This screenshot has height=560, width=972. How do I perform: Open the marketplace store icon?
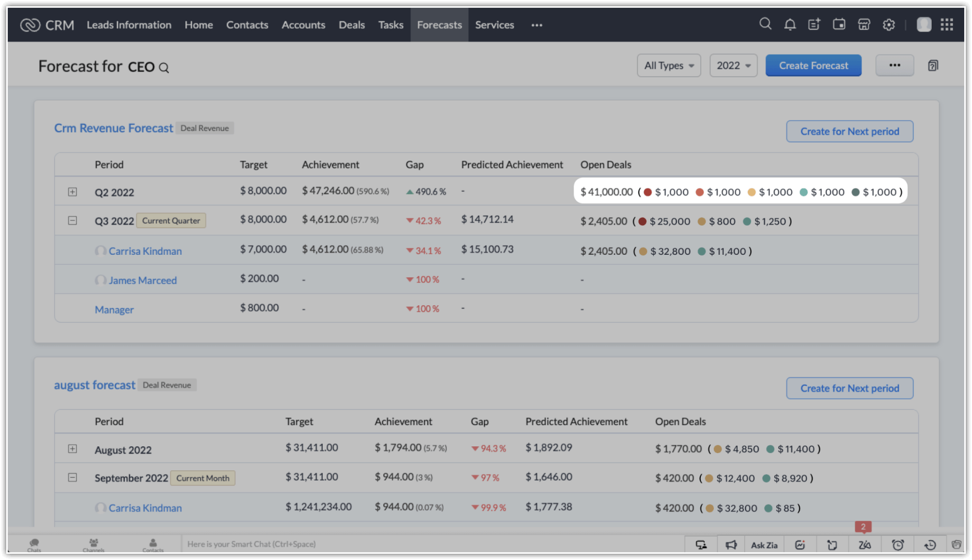click(x=864, y=25)
